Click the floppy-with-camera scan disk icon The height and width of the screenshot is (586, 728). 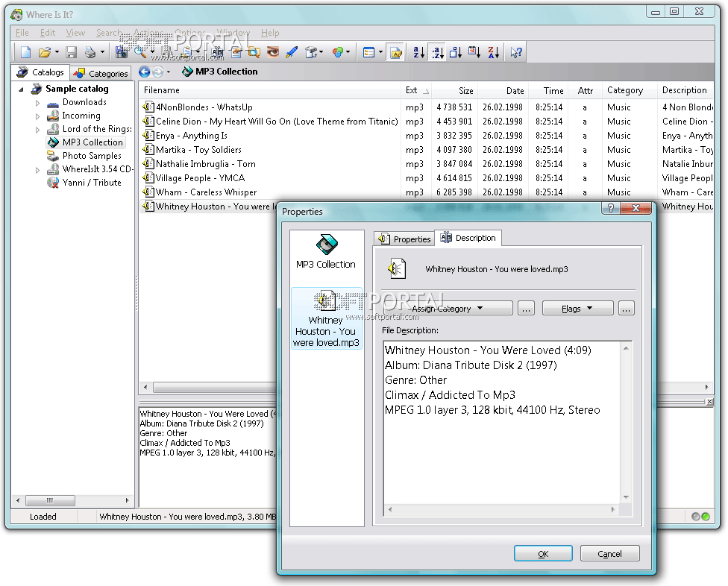click(x=121, y=52)
